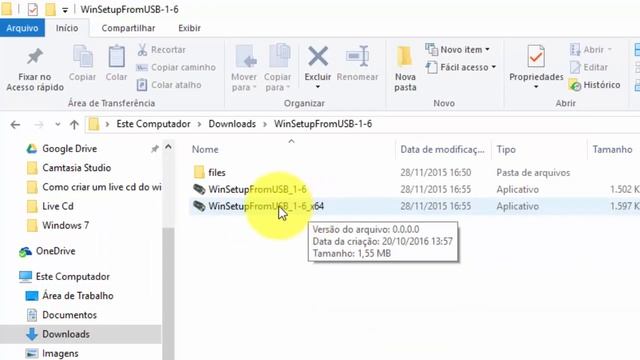The height and width of the screenshot is (360, 640).
Task: Expand the chevron after Downloads breadcrumb
Action: (265, 124)
